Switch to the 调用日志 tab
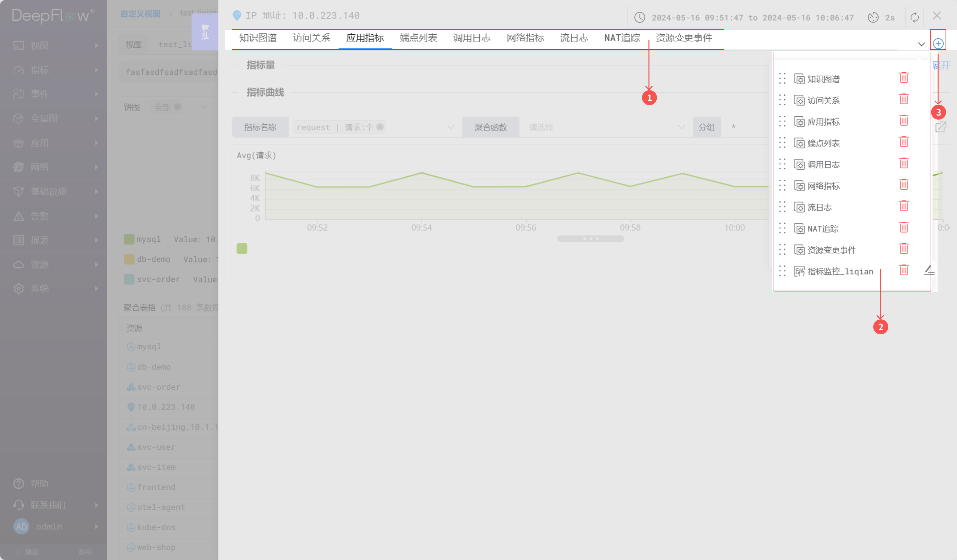Image resolution: width=957 pixels, height=560 pixels. coord(472,38)
